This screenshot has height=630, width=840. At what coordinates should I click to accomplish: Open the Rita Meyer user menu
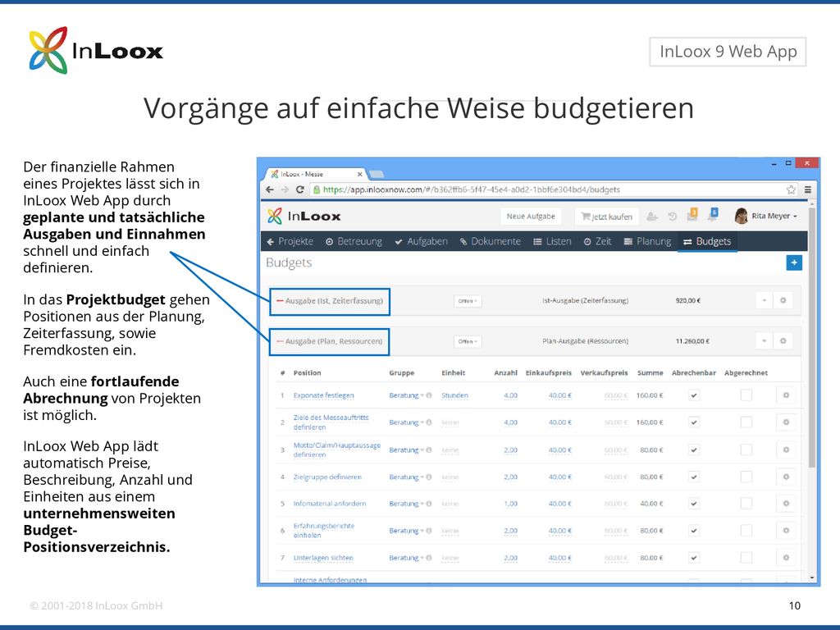pos(774,216)
